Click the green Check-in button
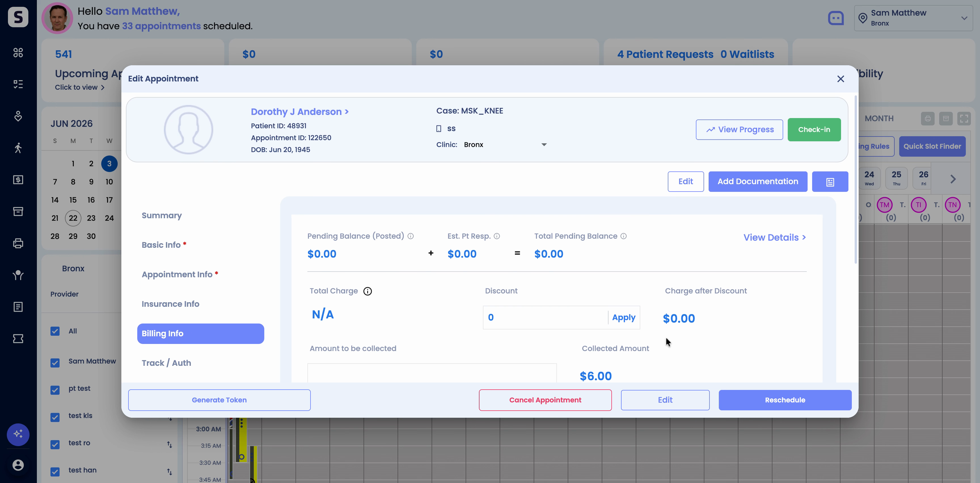 (x=814, y=129)
